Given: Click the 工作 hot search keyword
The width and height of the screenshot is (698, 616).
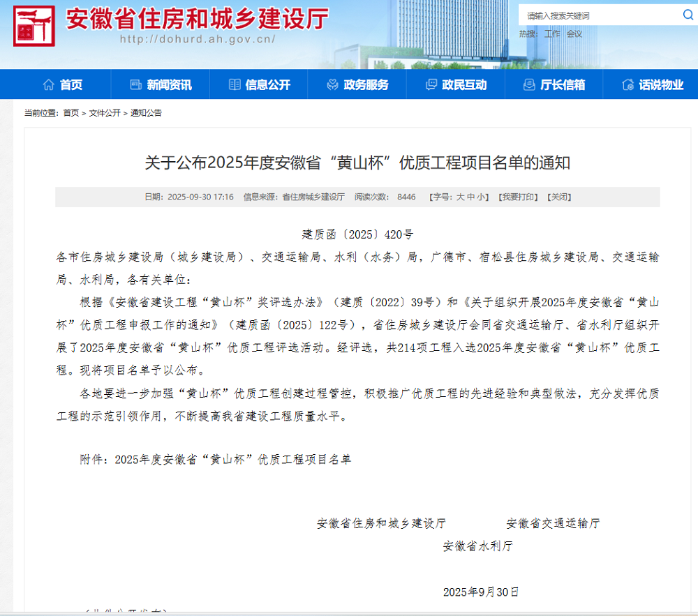Looking at the screenshot, I should [x=552, y=33].
